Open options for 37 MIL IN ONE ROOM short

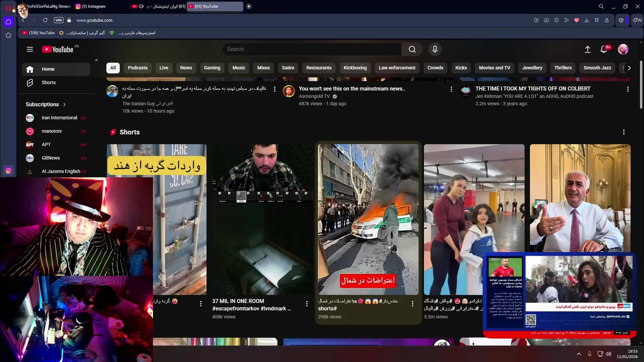(306, 304)
